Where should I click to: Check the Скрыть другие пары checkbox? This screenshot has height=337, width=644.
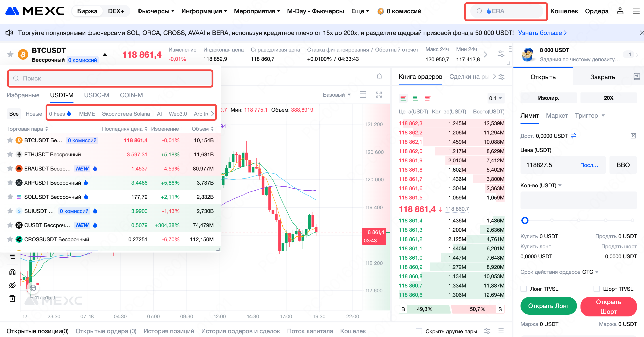(x=419, y=331)
